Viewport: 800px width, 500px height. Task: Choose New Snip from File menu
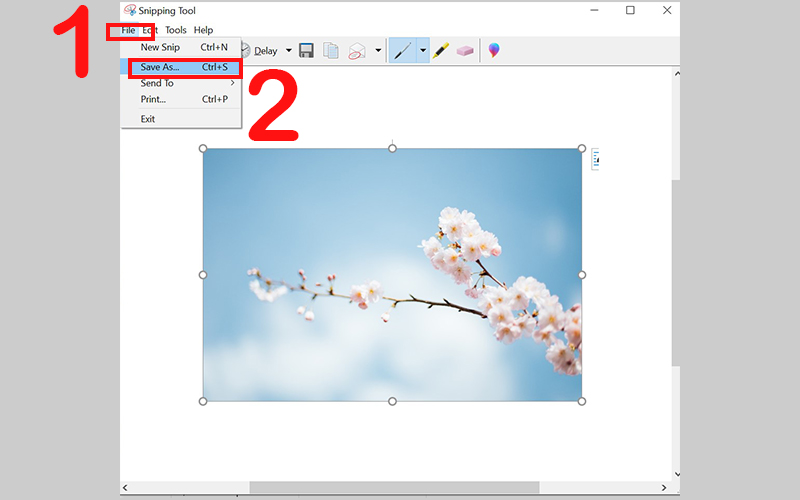coord(181,47)
